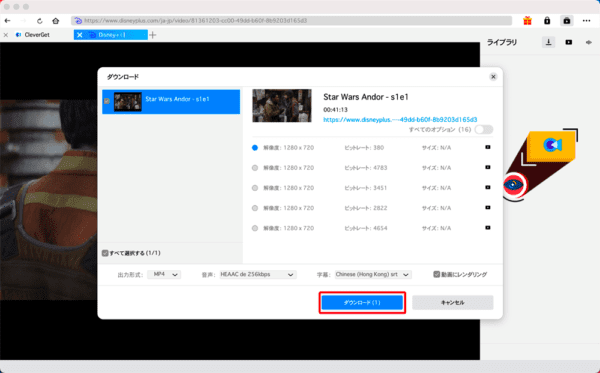
Task: Reload the page with the refresh icon
Action: click(x=39, y=21)
